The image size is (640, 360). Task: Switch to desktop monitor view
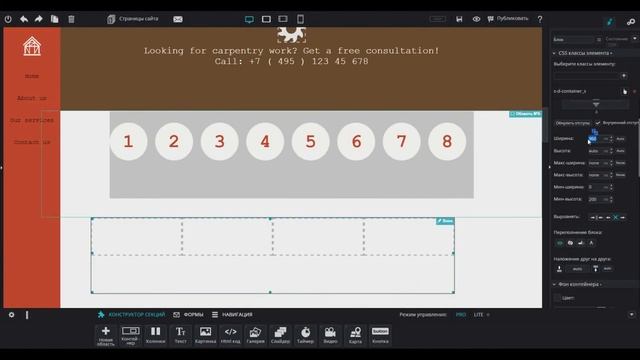(x=249, y=19)
